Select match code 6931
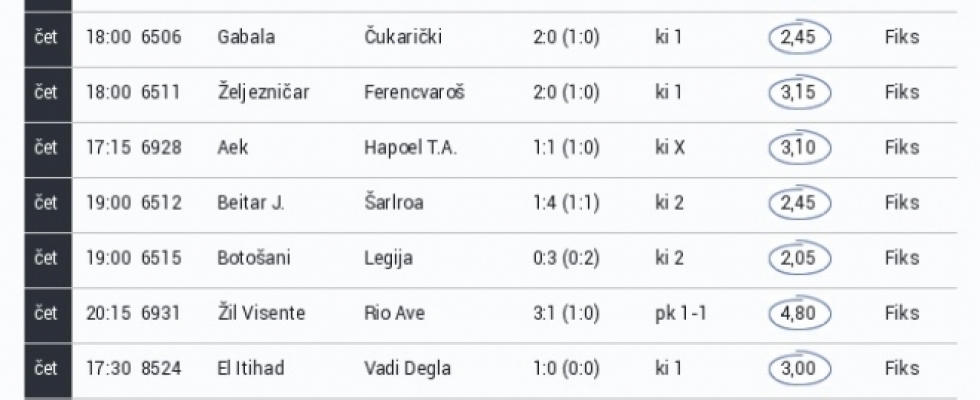This screenshot has width=980, height=400. tap(161, 313)
